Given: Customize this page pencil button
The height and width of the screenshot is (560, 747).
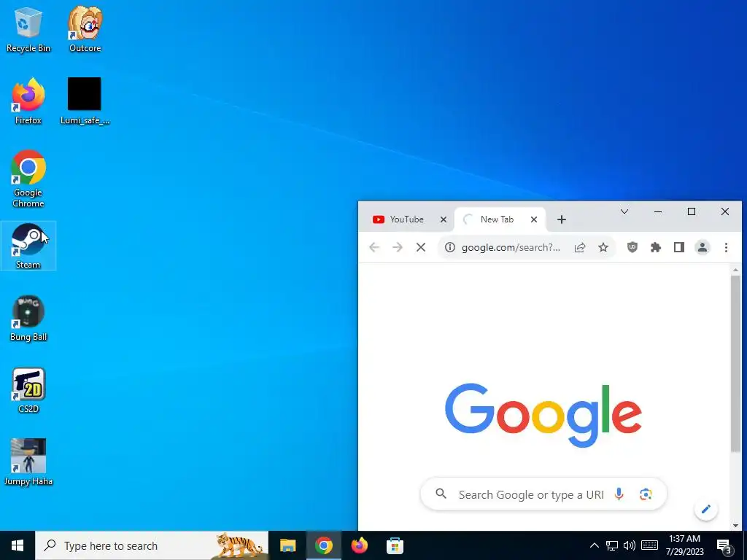Looking at the screenshot, I should click(x=706, y=509).
